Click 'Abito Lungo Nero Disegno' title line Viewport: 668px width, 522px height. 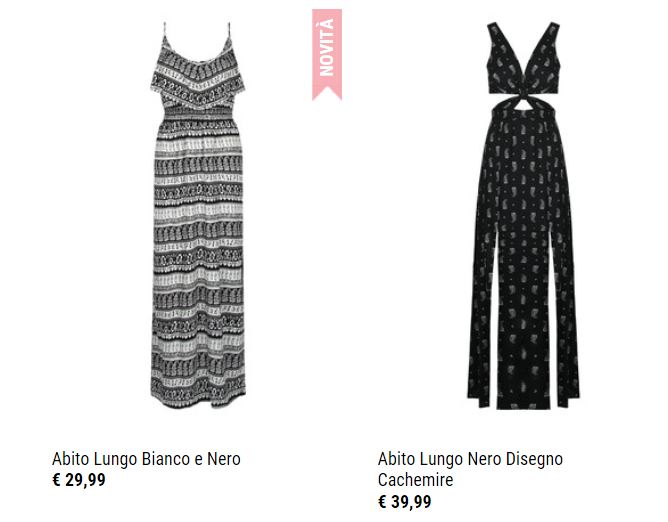(470, 459)
